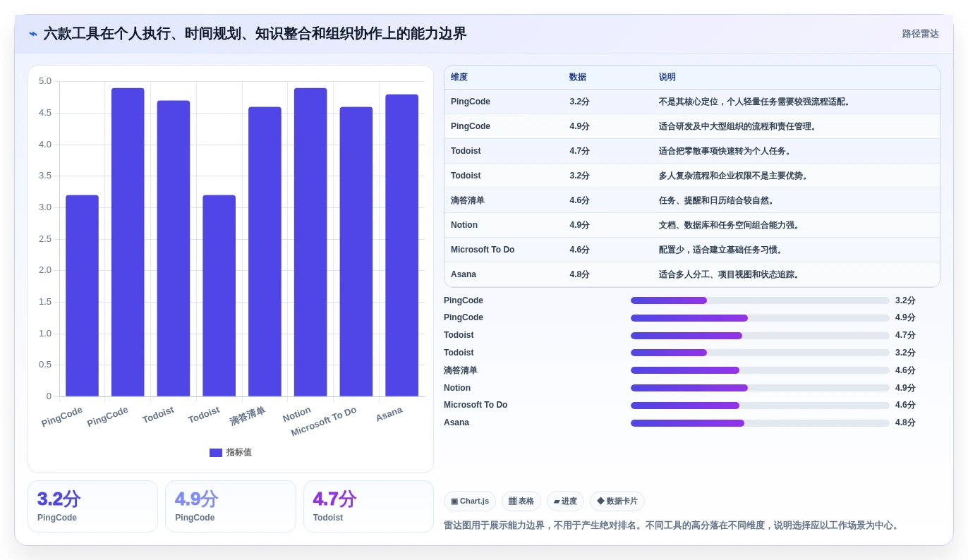The width and height of the screenshot is (968, 560).
Task: Click the 5.0 value on the y-axis
Action: 45,81
